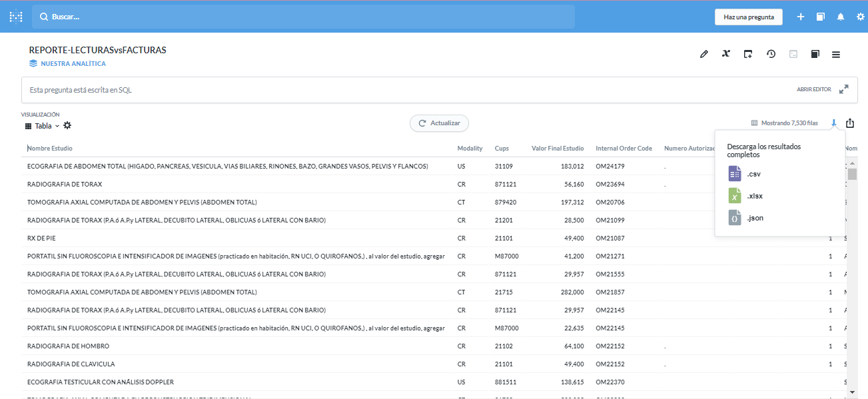Click the Buscar search field
The width and height of the screenshot is (868, 399).
[303, 17]
